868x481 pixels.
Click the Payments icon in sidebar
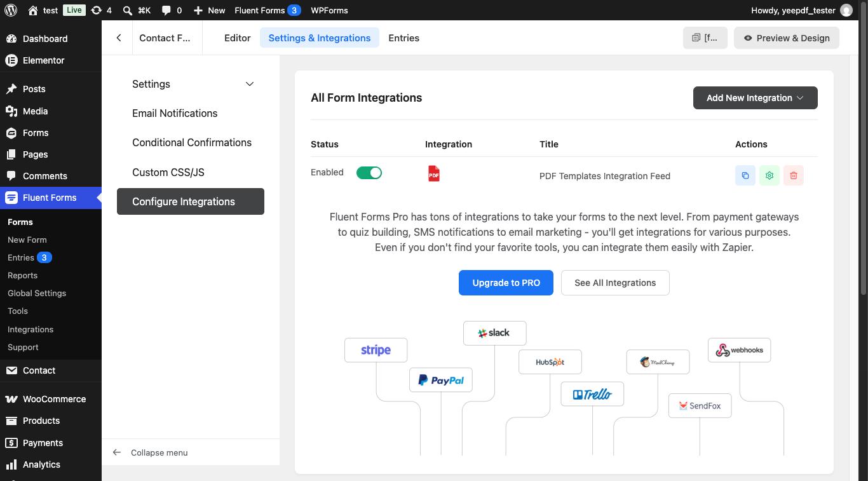click(11, 443)
